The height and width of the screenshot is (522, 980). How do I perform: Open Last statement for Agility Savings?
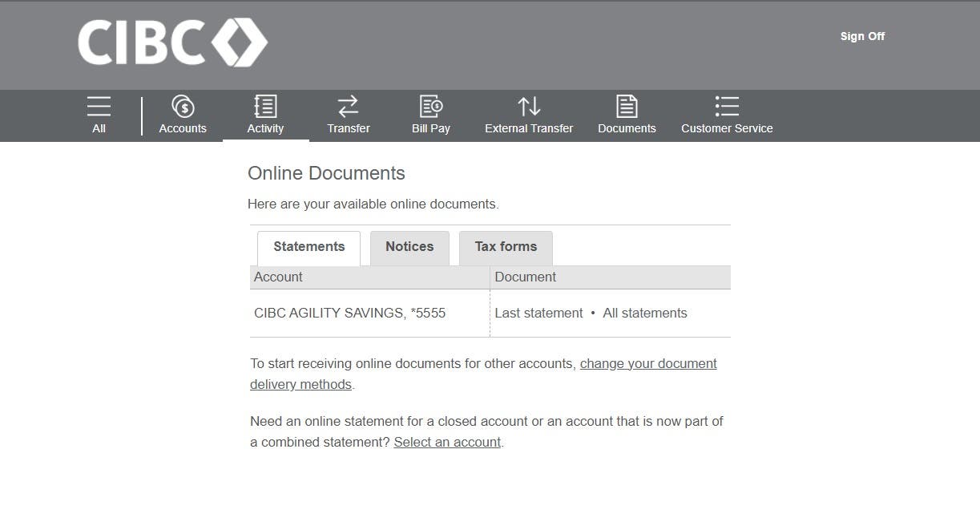click(x=538, y=314)
